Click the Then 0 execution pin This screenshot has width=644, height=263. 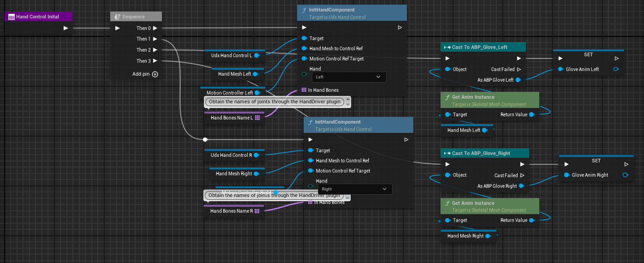point(155,28)
